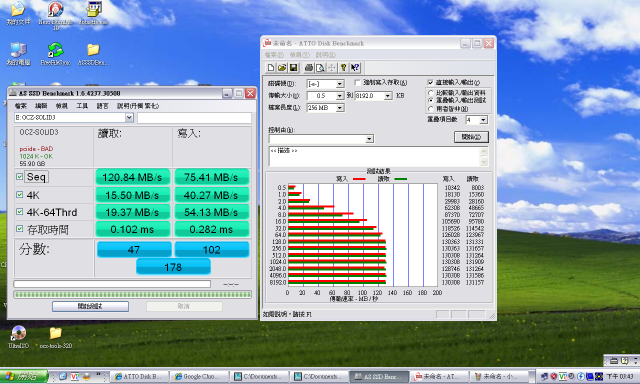Click the Print Preview icon in ATTO toolbar

(x=320, y=68)
